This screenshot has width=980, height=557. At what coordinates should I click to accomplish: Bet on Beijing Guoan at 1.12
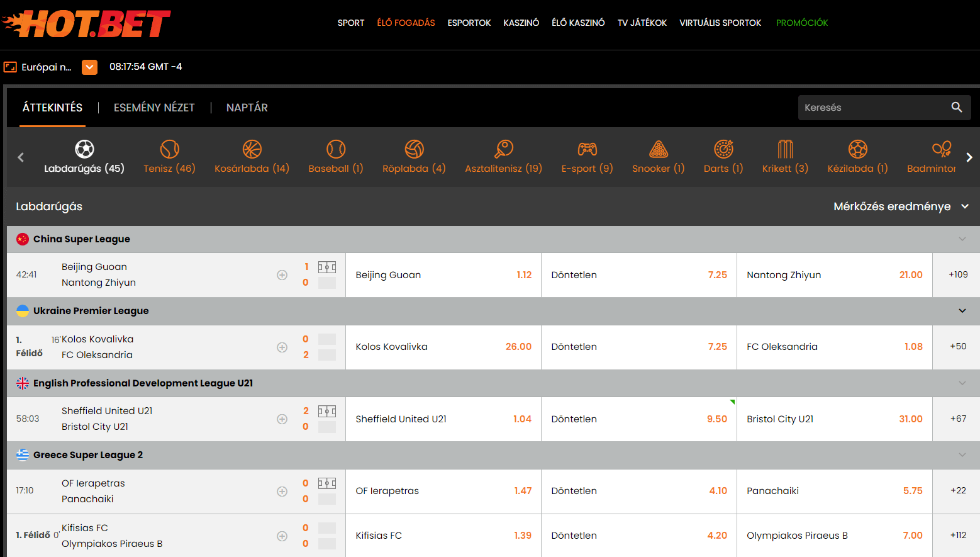pyautogui.click(x=443, y=275)
